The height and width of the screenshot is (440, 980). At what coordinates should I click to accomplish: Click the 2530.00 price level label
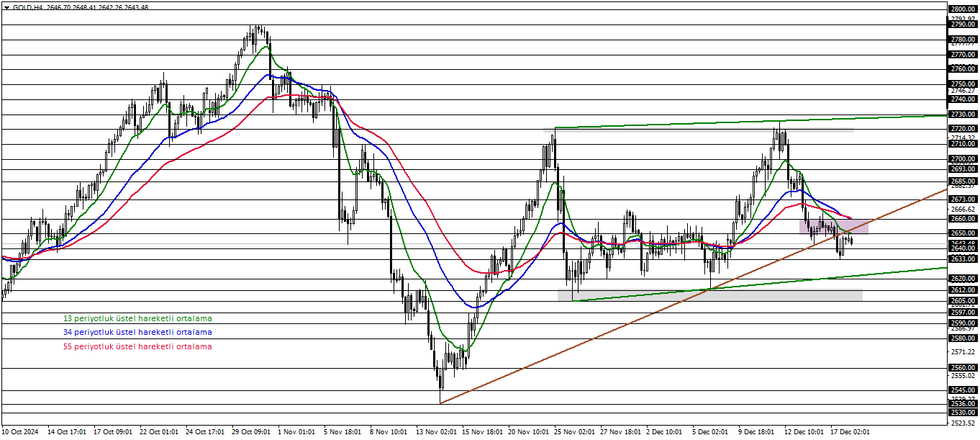963,413
